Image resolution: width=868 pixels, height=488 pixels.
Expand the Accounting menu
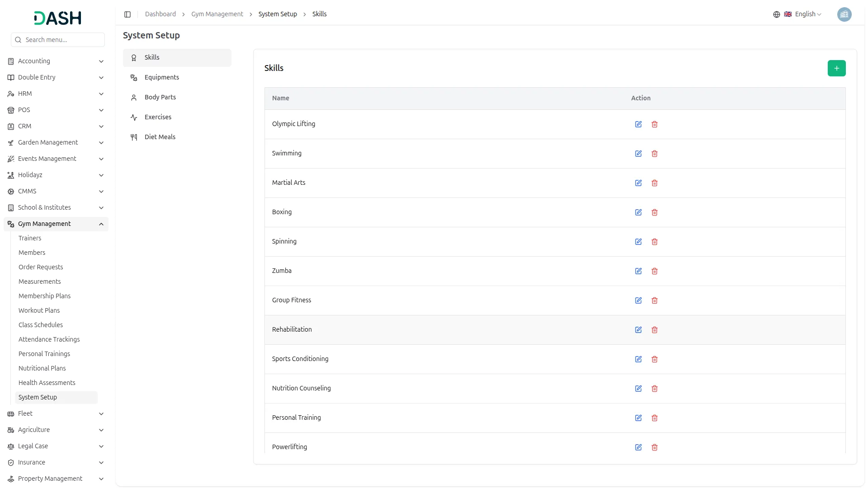(55, 61)
